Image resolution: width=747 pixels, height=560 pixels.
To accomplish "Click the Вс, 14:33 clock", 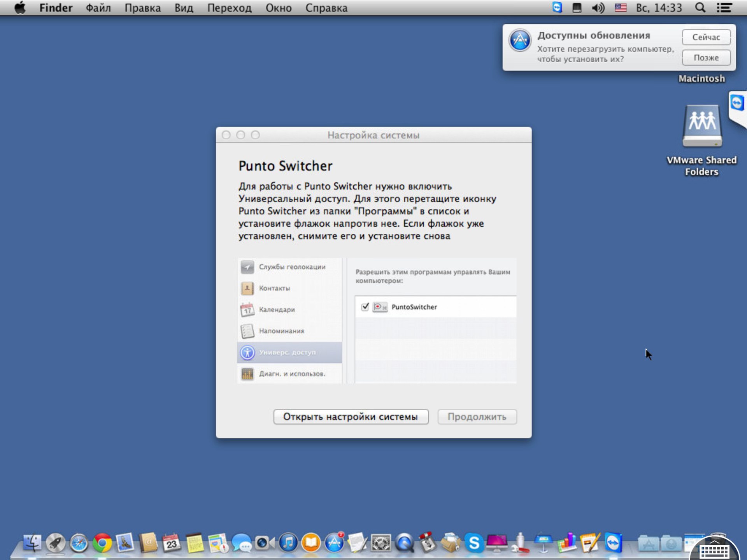I will click(x=659, y=8).
